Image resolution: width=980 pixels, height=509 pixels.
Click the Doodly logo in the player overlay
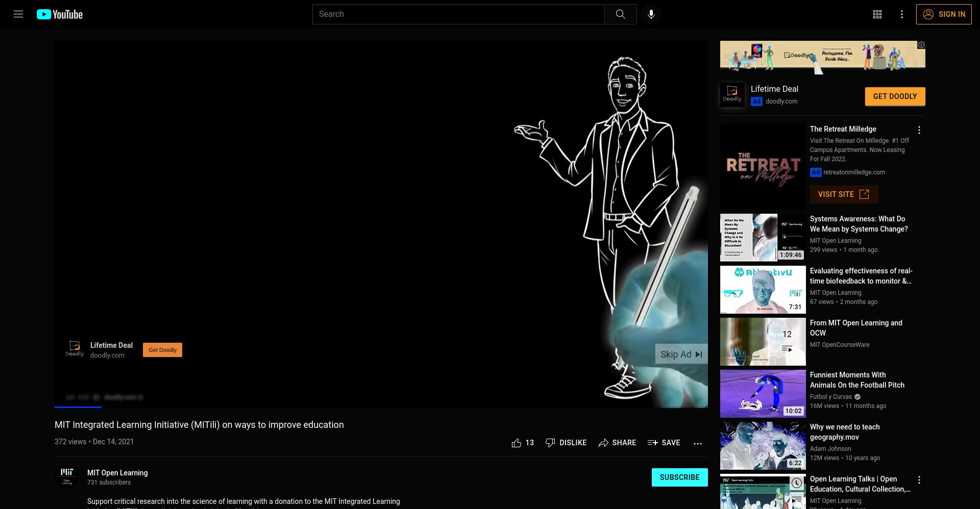pos(75,349)
